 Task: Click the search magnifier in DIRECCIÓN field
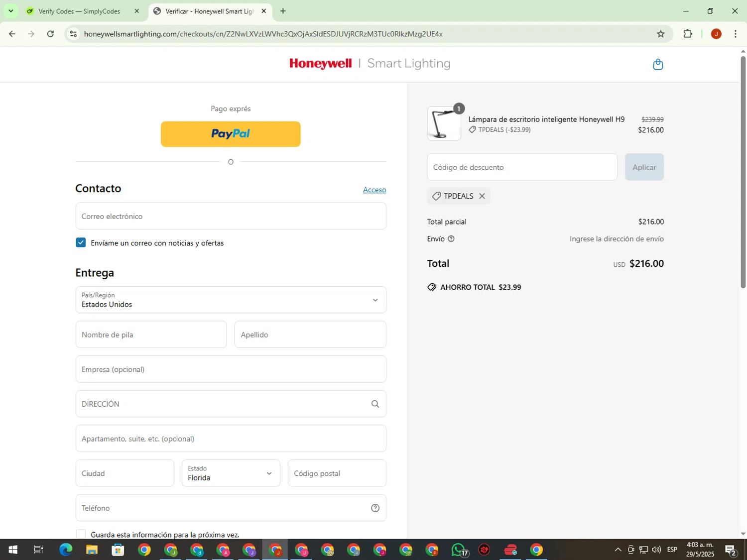pyautogui.click(x=375, y=404)
